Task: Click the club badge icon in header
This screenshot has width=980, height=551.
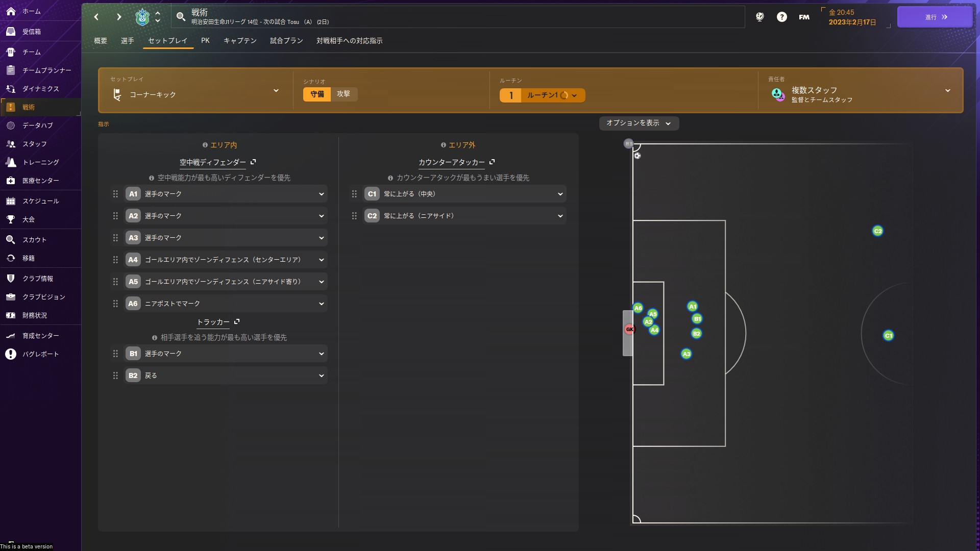Action: (142, 17)
